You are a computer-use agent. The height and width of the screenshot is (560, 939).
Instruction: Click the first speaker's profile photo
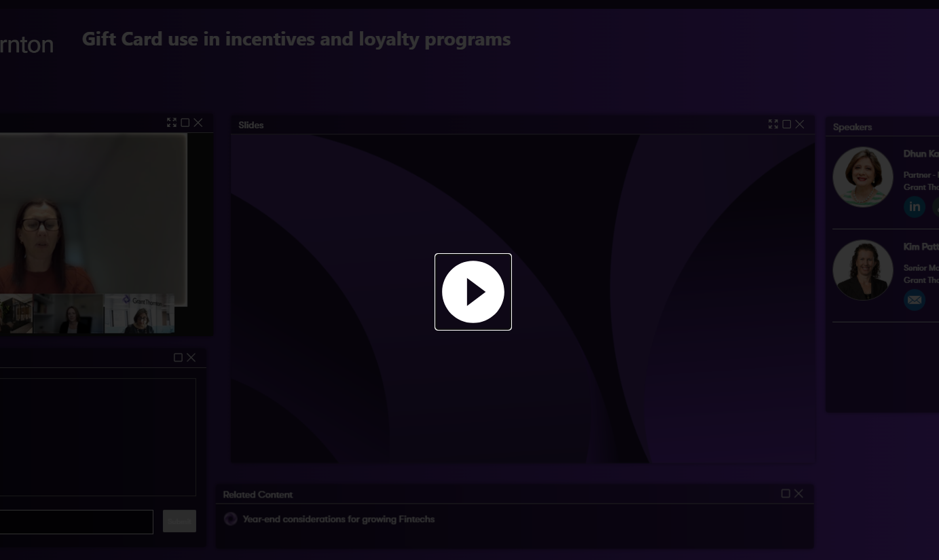click(x=863, y=177)
